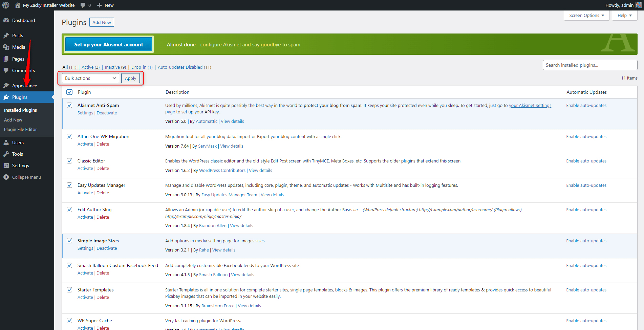Toggle the select-all plugins checkbox
The width and height of the screenshot is (644, 330).
[69, 92]
